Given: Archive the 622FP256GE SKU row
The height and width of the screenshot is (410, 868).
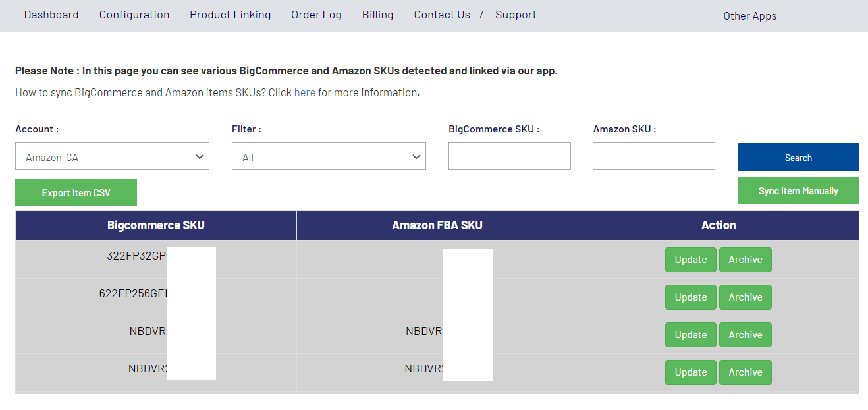Looking at the screenshot, I should coord(745,297).
